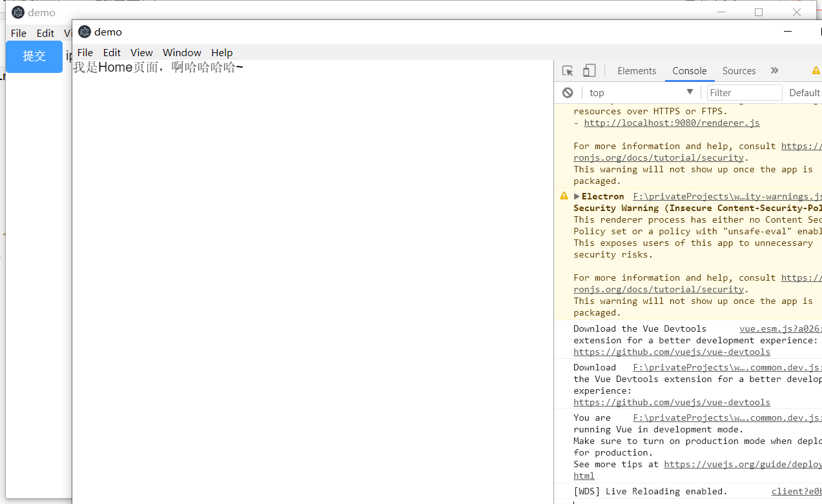Close the back demo window
This screenshot has width=822, height=504.
pyautogui.click(x=797, y=12)
